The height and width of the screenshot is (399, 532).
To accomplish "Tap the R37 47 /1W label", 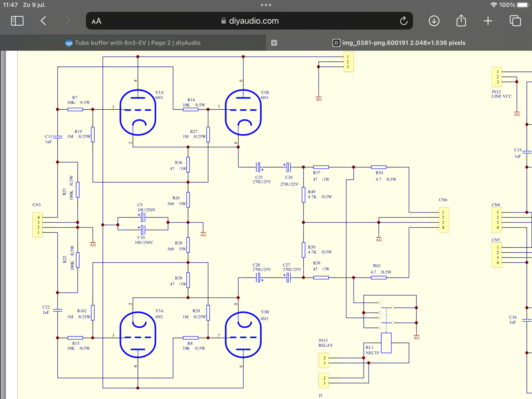I will (x=321, y=176).
